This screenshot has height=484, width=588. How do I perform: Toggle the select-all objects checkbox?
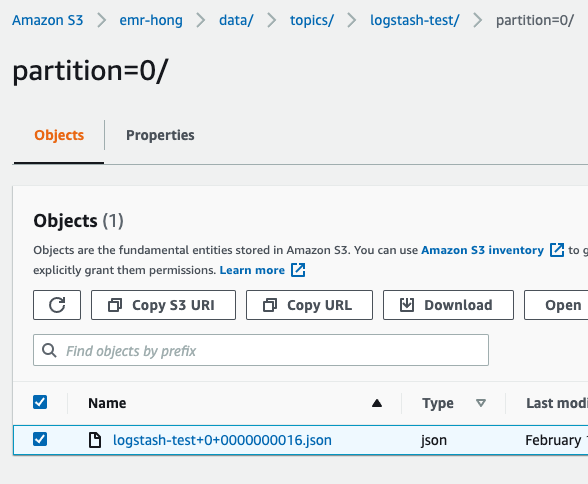(40, 402)
